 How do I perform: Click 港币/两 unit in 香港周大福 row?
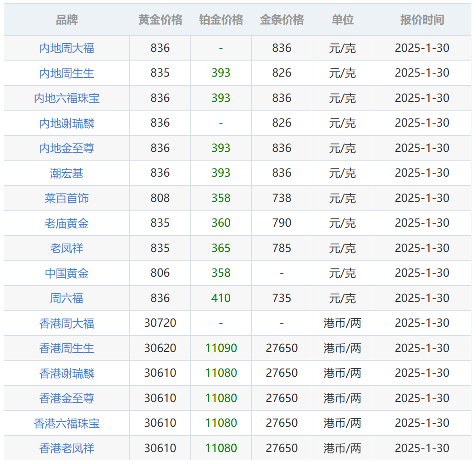click(x=343, y=323)
